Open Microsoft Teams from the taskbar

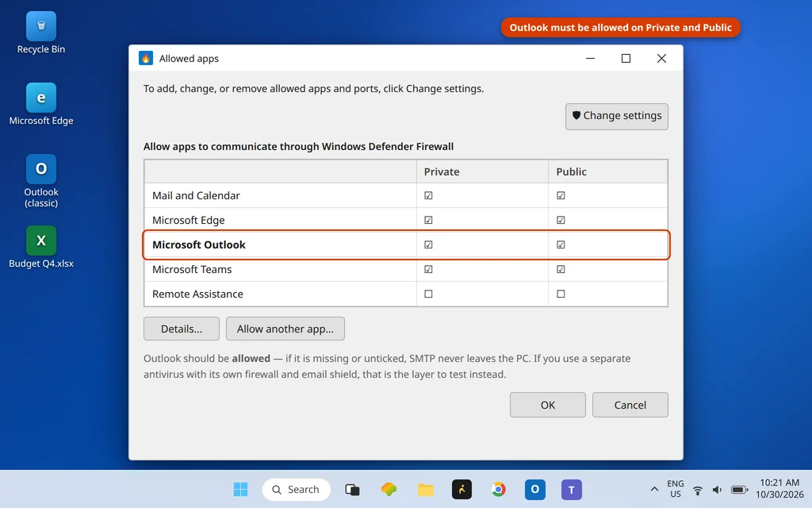(572, 489)
